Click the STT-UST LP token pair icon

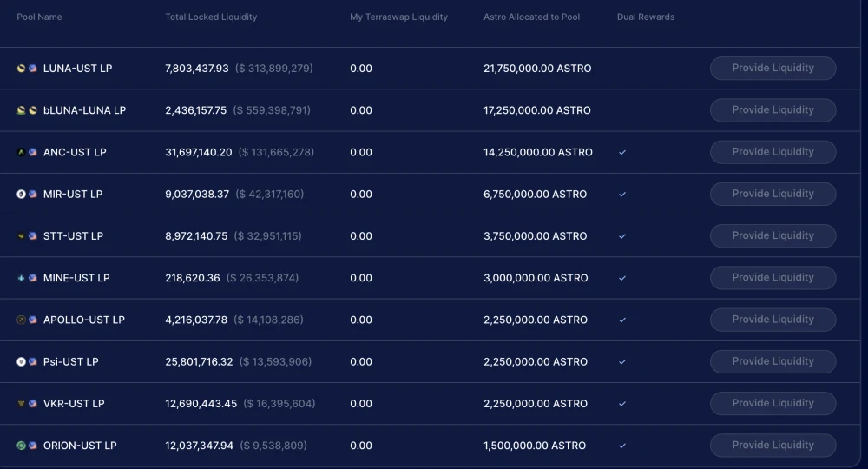[27, 236]
